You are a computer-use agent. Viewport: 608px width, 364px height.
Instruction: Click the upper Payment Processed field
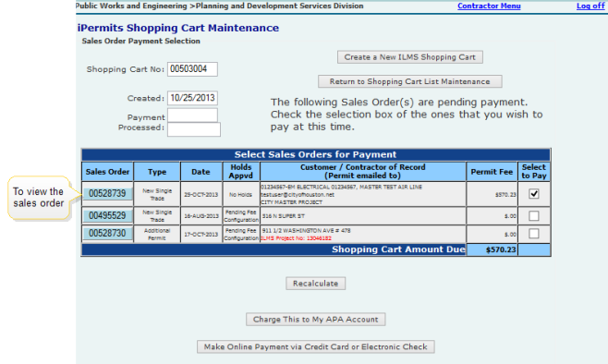pos(192,115)
